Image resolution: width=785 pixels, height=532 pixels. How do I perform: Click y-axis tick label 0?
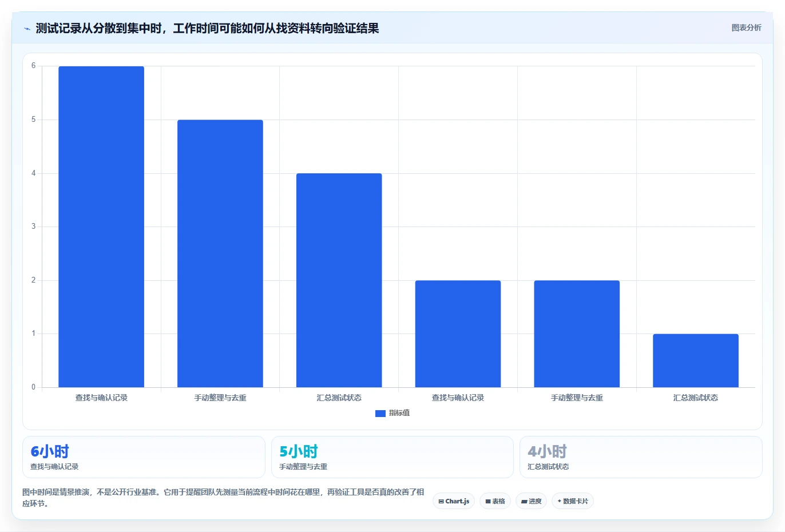33,387
